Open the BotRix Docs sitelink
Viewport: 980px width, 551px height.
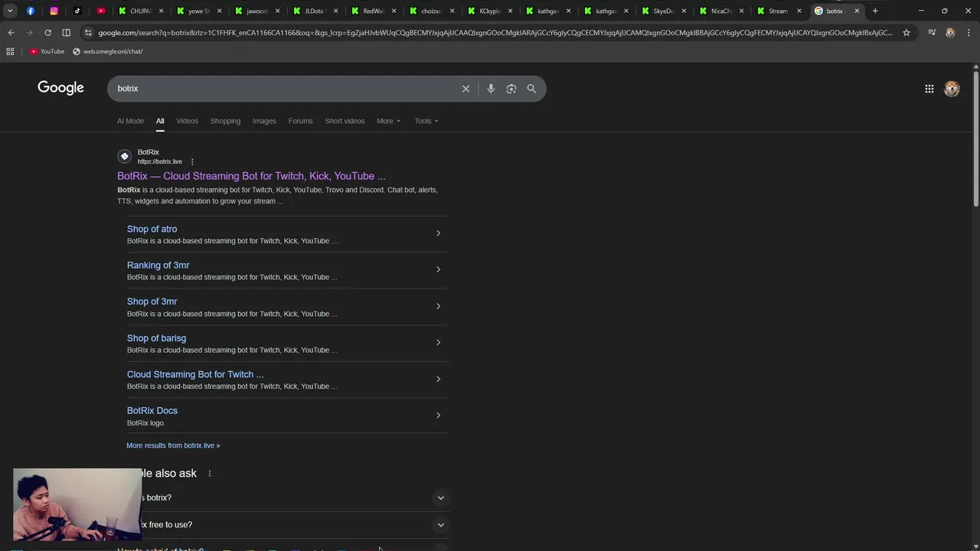coord(152,411)
